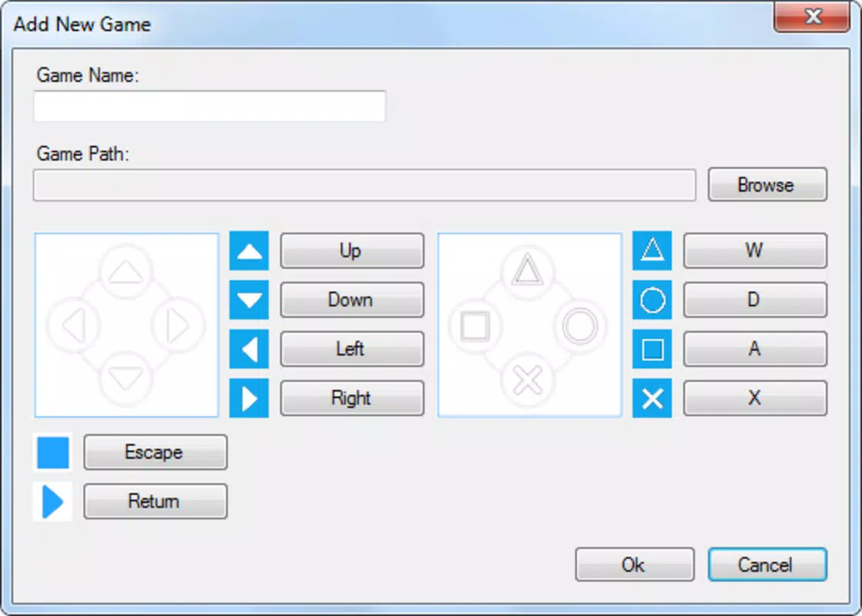Click the faded D-pad up arrow in diagram
This screenshot has width=862, height=616.
pos(126,272)
